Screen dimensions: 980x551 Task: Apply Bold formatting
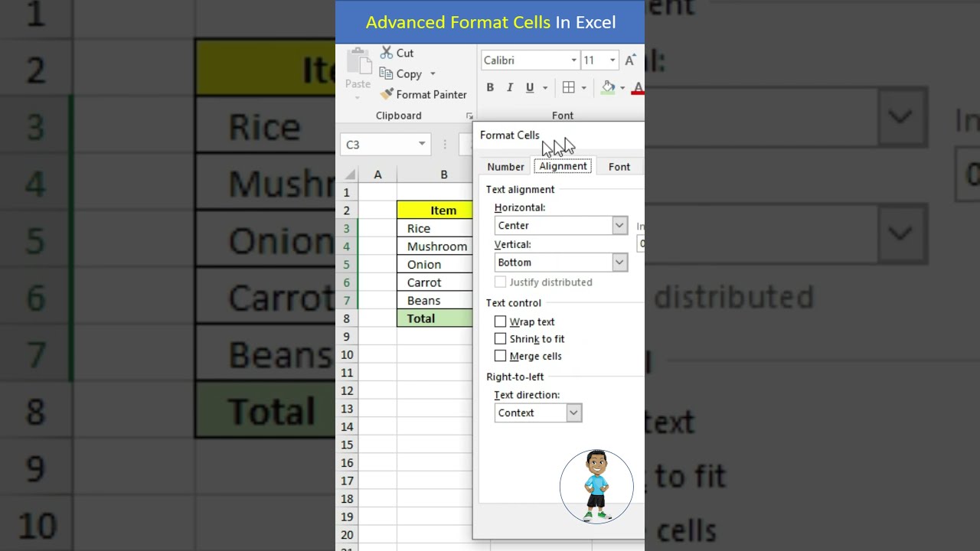(490, 88)
